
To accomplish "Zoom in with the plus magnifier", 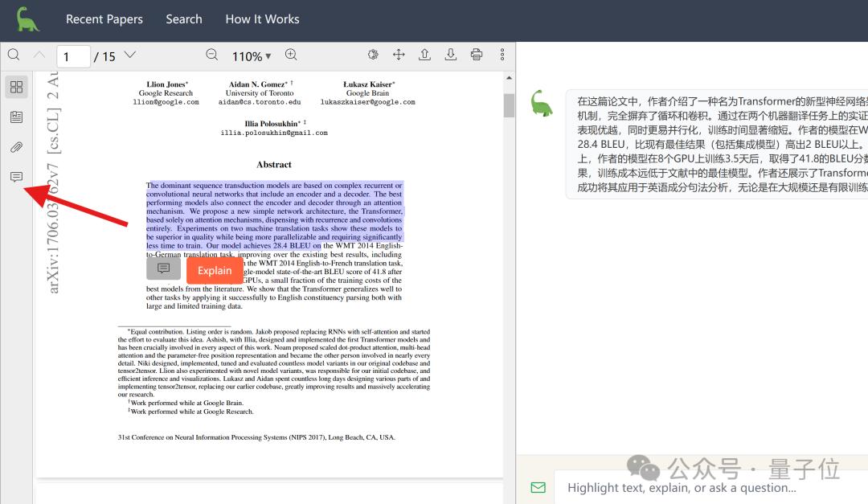I will click(x=291, y=55).
